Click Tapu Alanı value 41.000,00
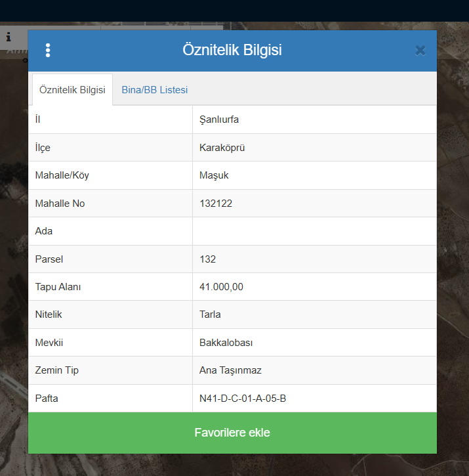Screen dimensions: 469x476 [x=221, y=287]
